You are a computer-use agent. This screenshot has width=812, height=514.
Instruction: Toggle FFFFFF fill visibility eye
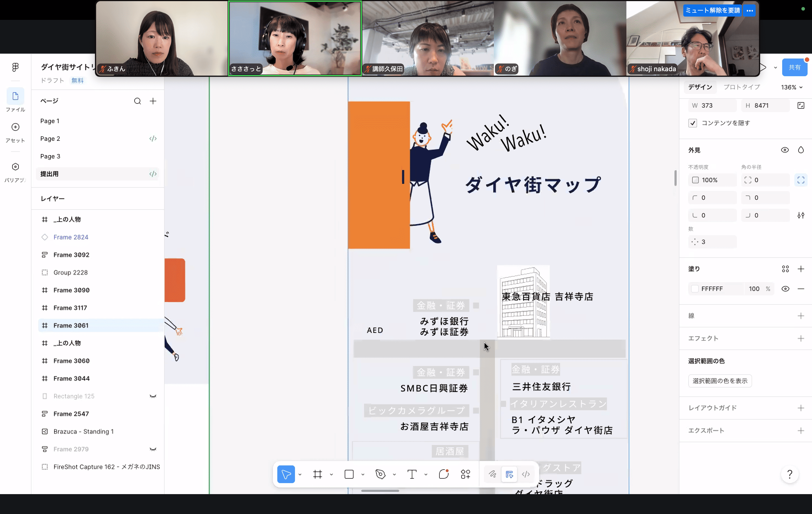(x=785, y=289)
